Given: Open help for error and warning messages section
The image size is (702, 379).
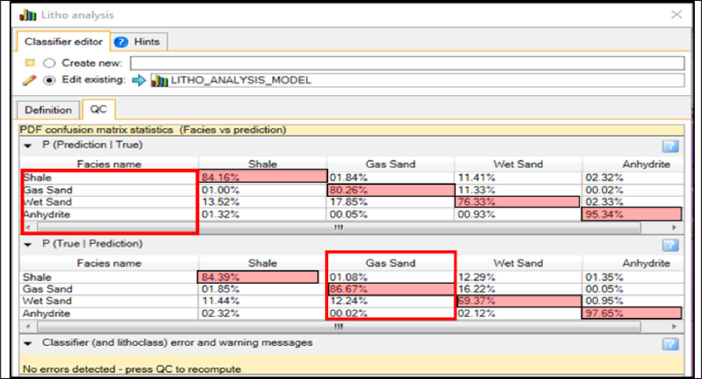Looking at the screenshot, I should pos(670,344).
